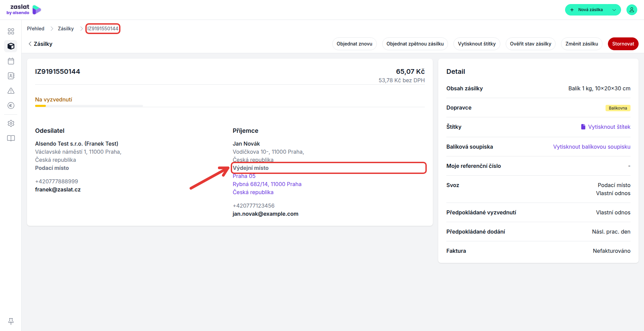Select Přehled in the breadcrumb
Viewport: 644px width, 331px height.
click(36, 29)
